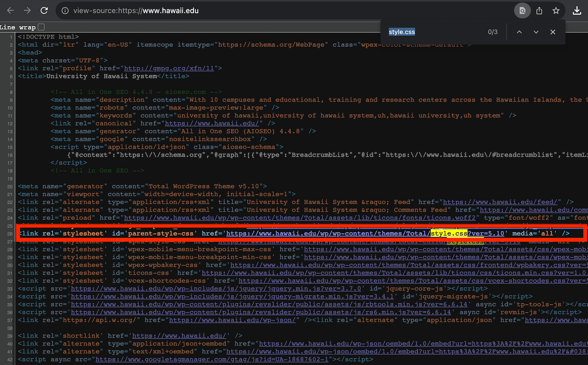Open the browser downloads icon
This screenshot has width=588, height=365.
577,11
